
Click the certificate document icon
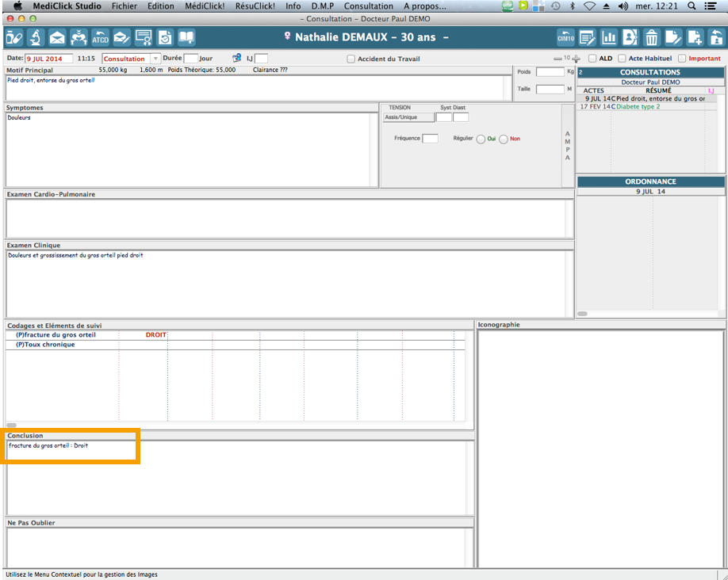point(144,37)
